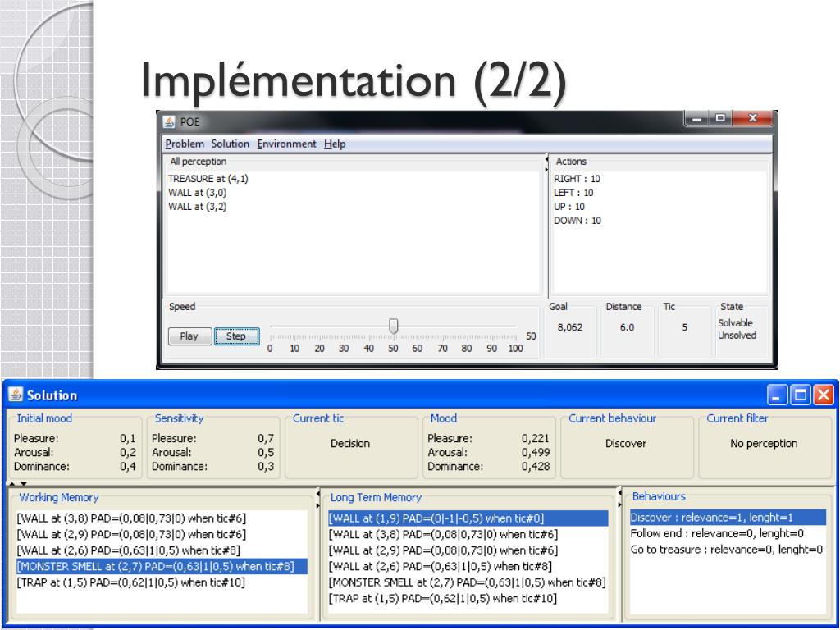Image resolution: width=840 pixels, height=630 pixels.
Task: Maximize the Solution window
Action: point(801,395)
